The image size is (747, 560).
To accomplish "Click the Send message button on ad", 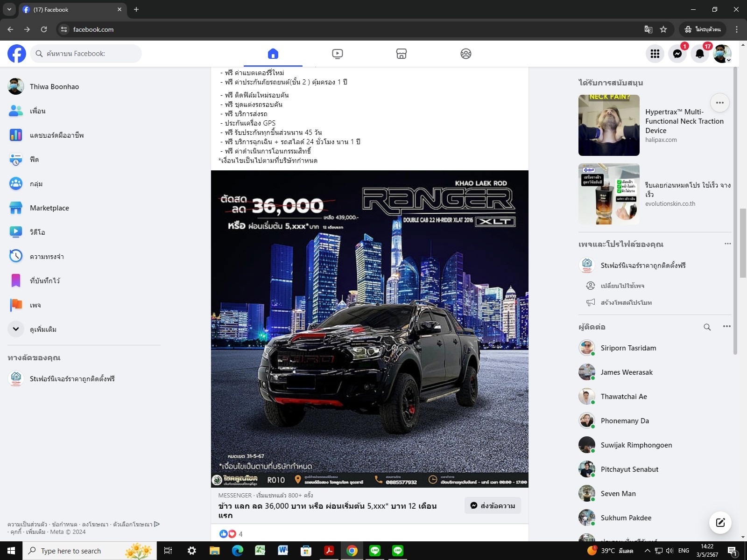I will [493, 505].
